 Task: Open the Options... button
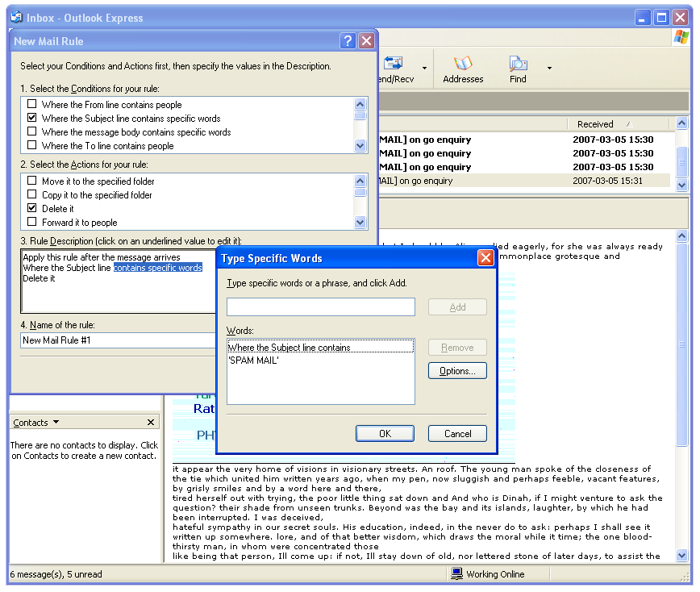pos(457,370)
